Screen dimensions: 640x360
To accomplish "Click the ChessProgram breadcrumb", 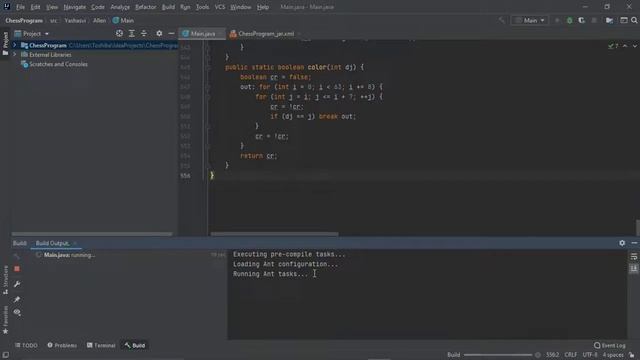I will (24, 20).
